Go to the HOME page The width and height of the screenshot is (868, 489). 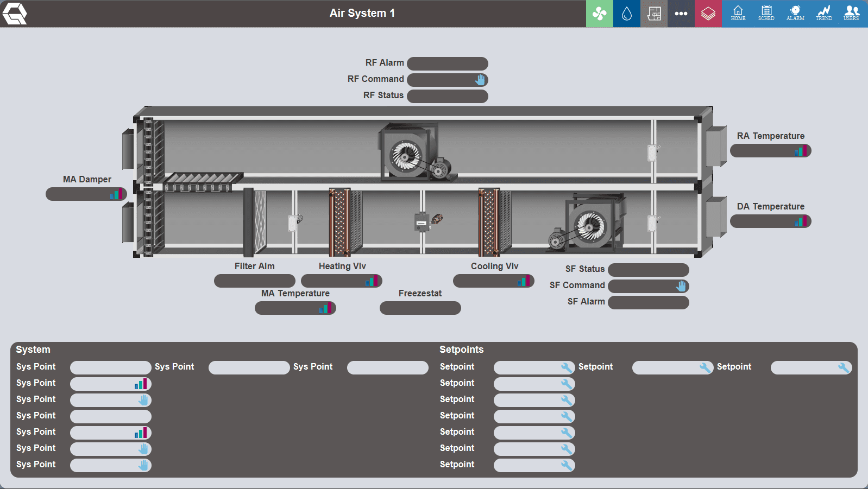(x=738, y=14)
